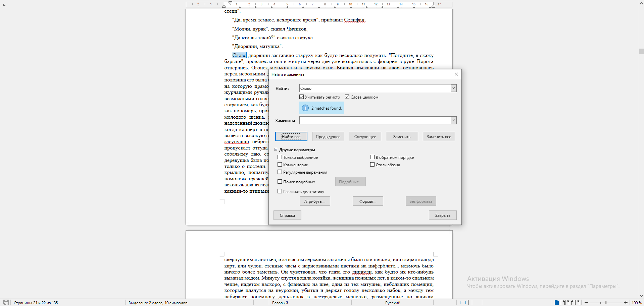
Task: Click the info icon beside matches found
Action: 305,108
